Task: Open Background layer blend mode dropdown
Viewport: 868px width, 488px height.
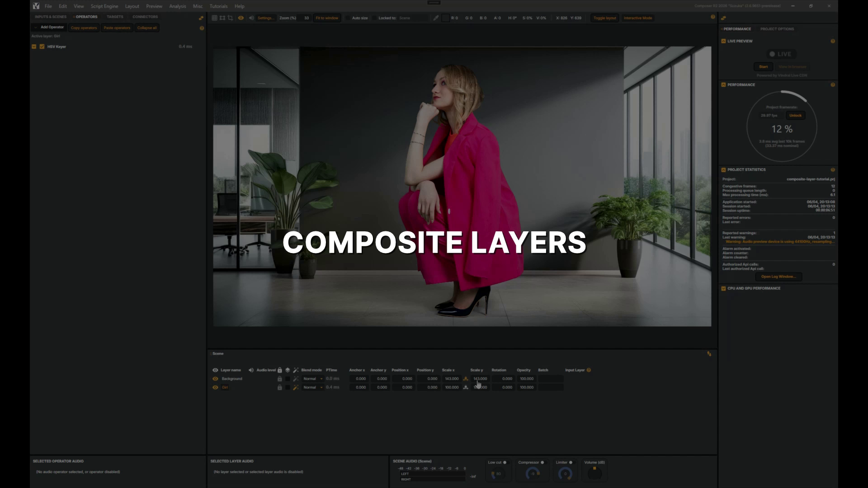Action: [313, 379]
